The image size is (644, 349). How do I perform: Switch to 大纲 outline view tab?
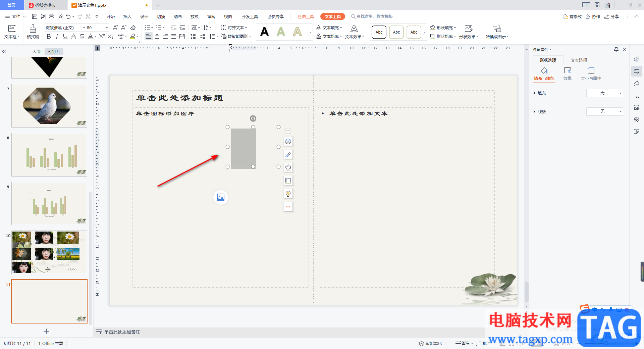pos(36,51)
